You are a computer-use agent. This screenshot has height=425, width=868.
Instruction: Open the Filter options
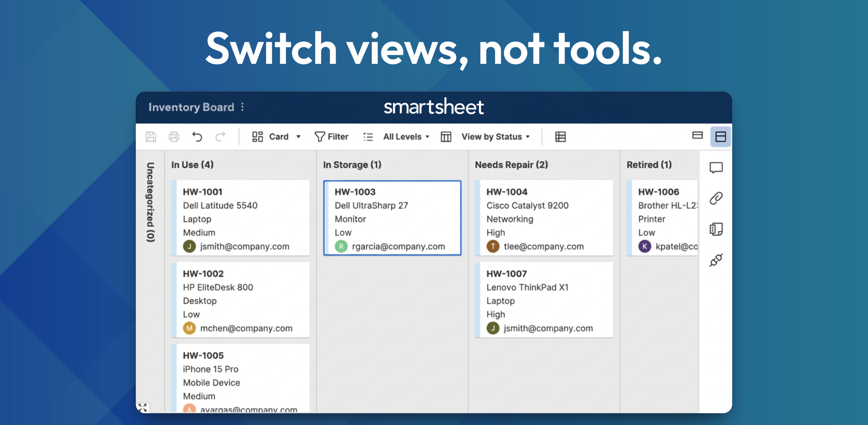point(331,137)
